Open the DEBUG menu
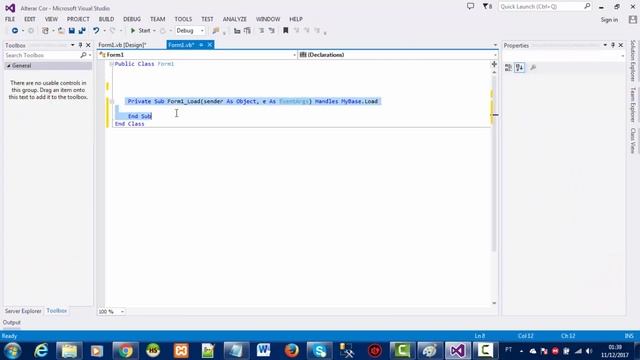 click(x=132, y=19)
